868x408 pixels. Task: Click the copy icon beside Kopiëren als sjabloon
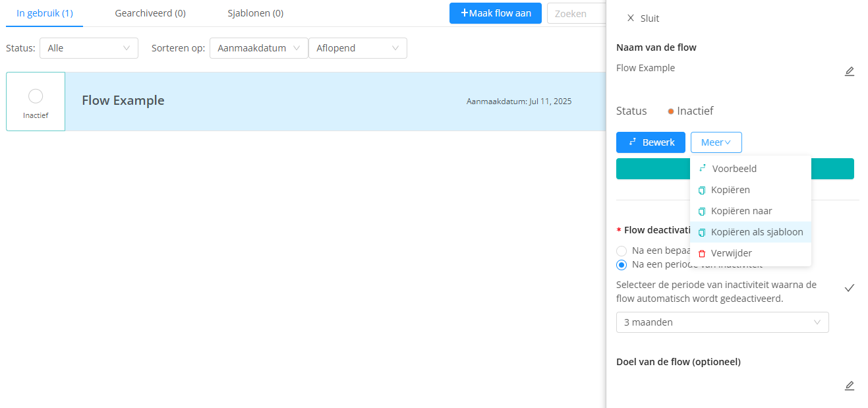(x=702, y=233)
